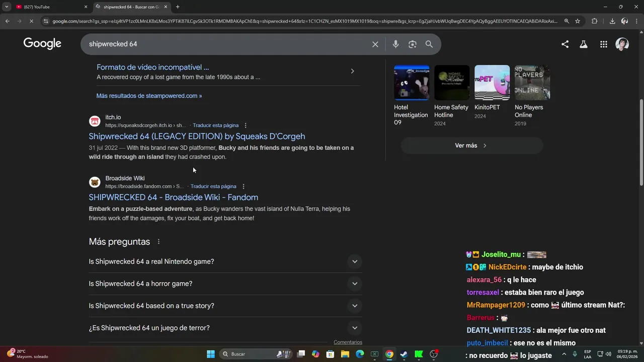Open Formato de vídeo incompatível link

pyautogui.click(x=152, y=67)
